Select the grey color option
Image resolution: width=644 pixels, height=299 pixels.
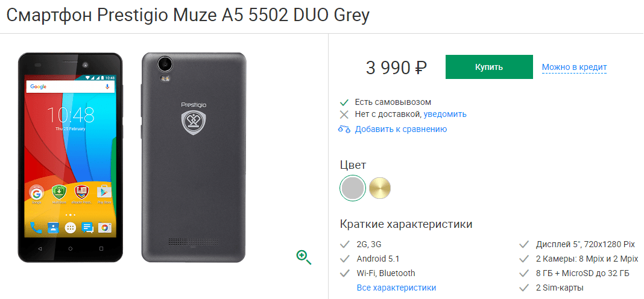click(x=353, y=188)
